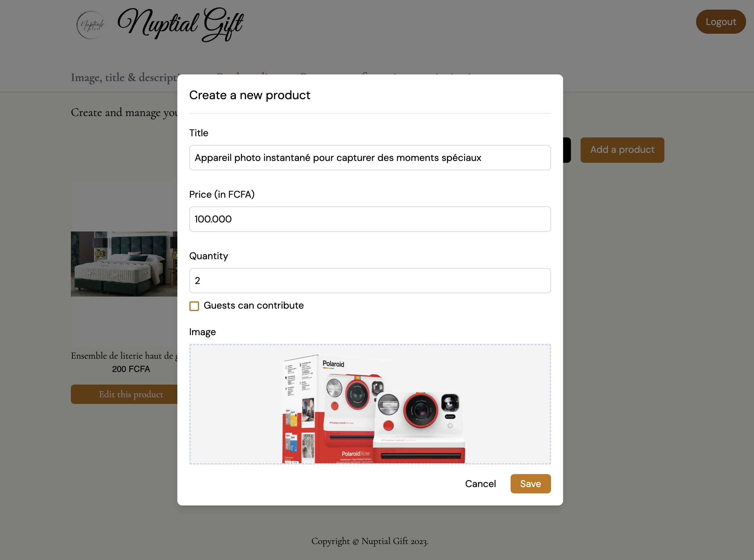Enable the Guests can contribute checkbox
This screenshot has width=754, height=560.
(x=194, y=306)
